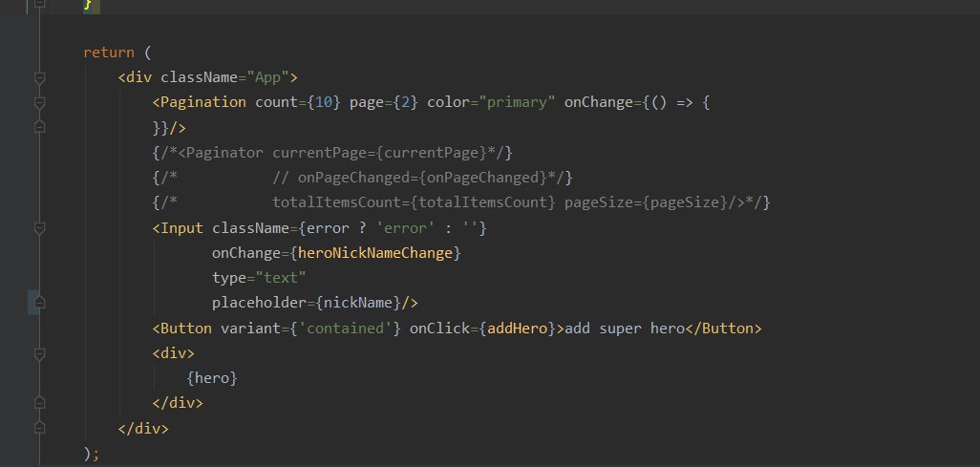
Task: Click the fold end marker beside }}/>
Action: click(39, 127)
